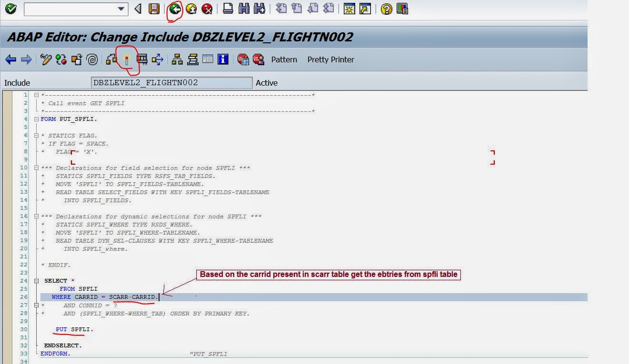Click the 'PUT SPFLI.' statement

click(75, 329)
